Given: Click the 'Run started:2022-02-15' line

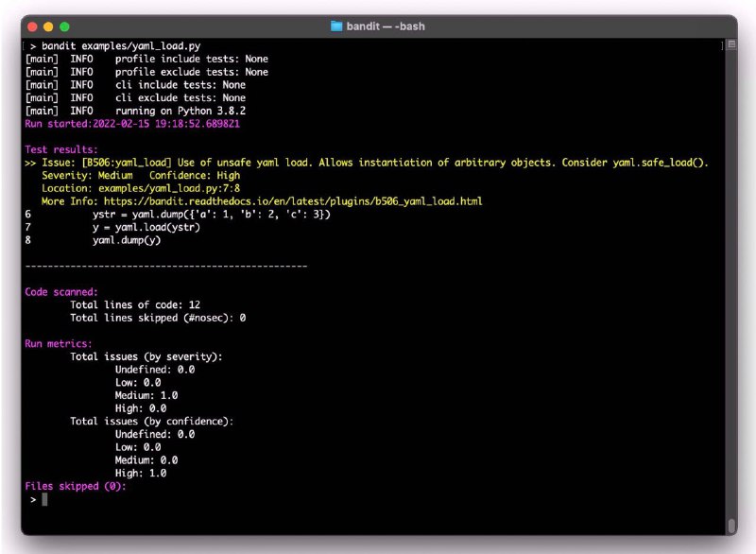Looking at the screenshot, I should point(132,124).
